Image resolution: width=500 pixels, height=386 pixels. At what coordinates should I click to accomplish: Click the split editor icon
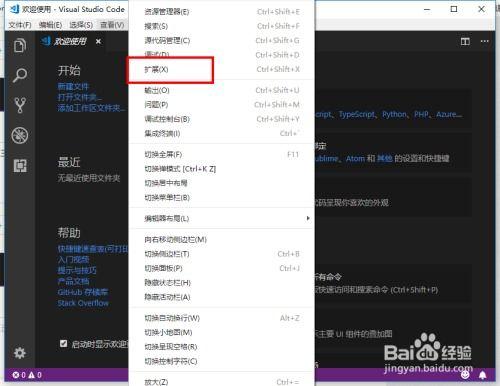465,41
